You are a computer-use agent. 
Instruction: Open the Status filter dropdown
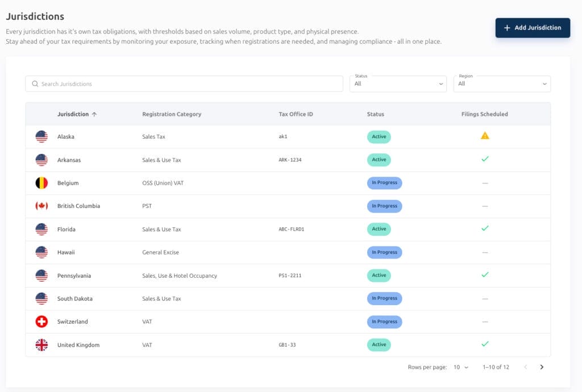pyautogui.click(x=398, y=84)
